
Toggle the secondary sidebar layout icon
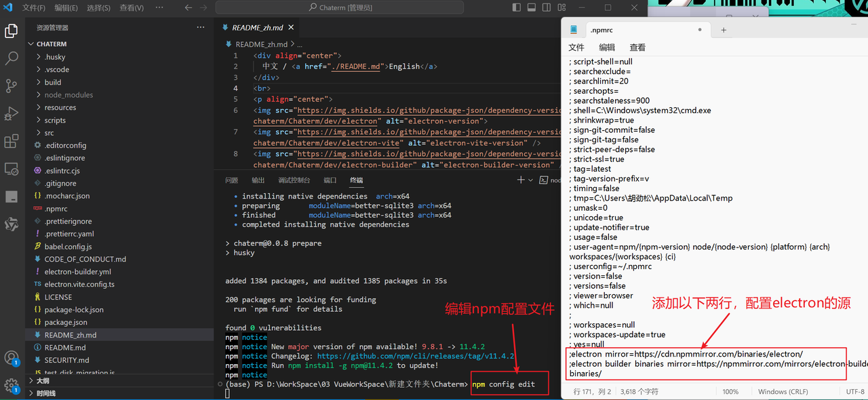[546, 7]
